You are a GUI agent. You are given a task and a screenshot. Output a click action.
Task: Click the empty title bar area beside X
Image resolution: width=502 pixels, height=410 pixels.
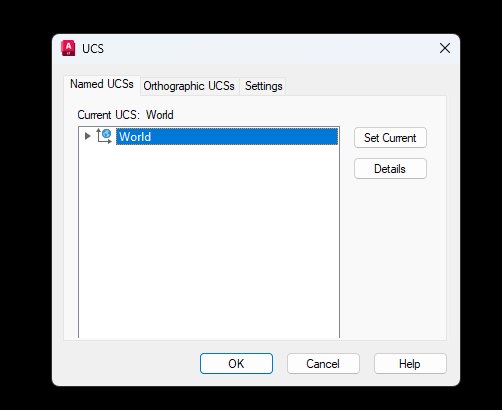270,49
